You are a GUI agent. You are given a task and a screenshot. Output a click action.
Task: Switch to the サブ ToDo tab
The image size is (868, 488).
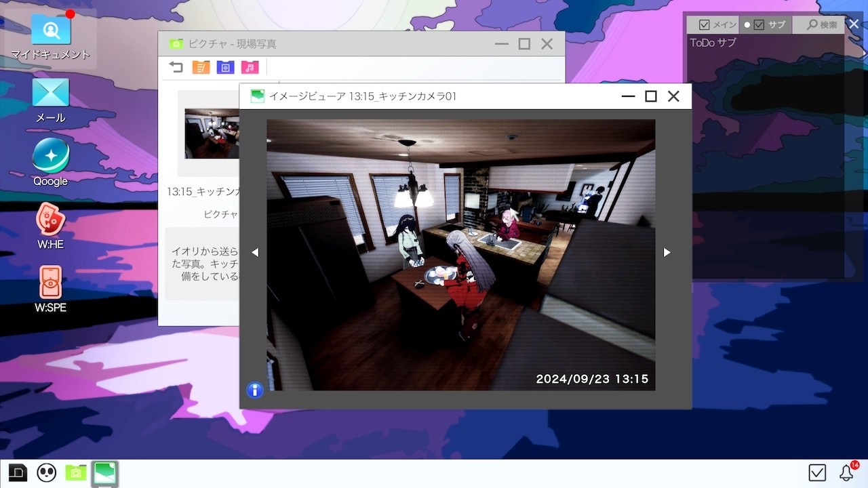coord(768,25)
